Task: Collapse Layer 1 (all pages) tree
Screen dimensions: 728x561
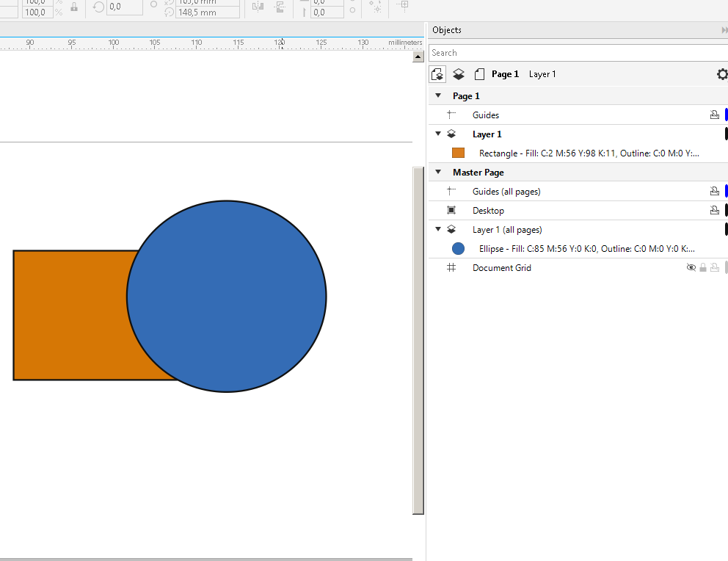Action: 438,230
